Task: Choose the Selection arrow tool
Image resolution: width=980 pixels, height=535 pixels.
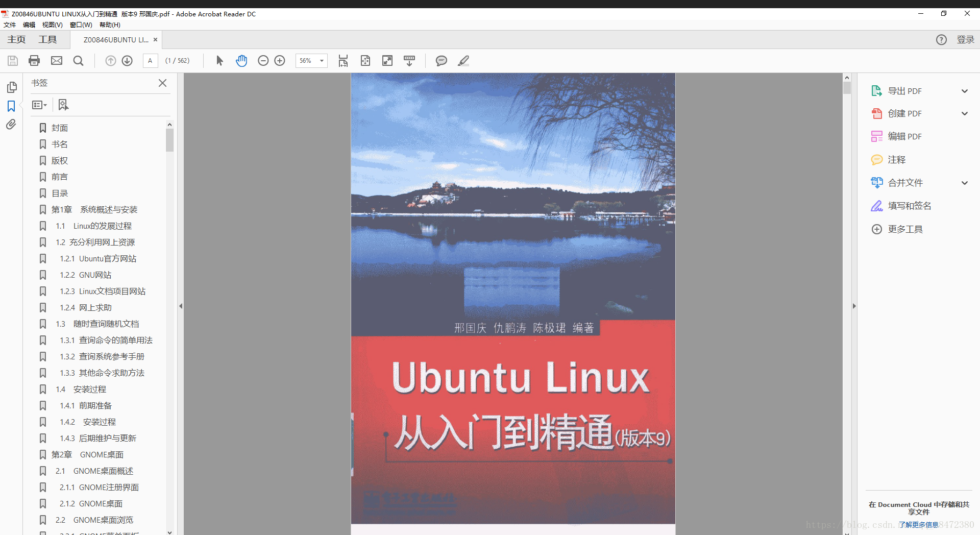Action: [219, 61]
